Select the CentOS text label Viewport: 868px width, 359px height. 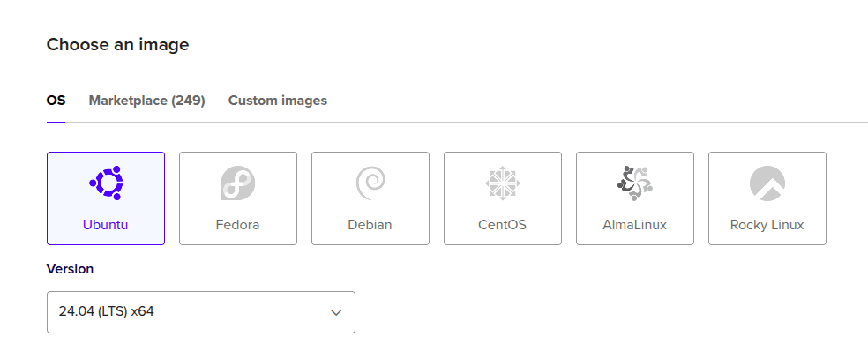(x=503, y=225)
